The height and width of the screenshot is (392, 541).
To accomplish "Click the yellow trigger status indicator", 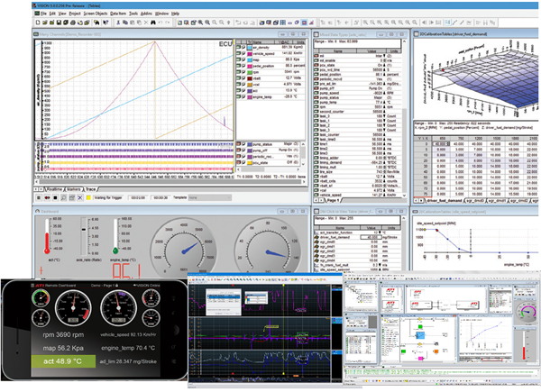I will pyautogui.click(x=88, y=197).
